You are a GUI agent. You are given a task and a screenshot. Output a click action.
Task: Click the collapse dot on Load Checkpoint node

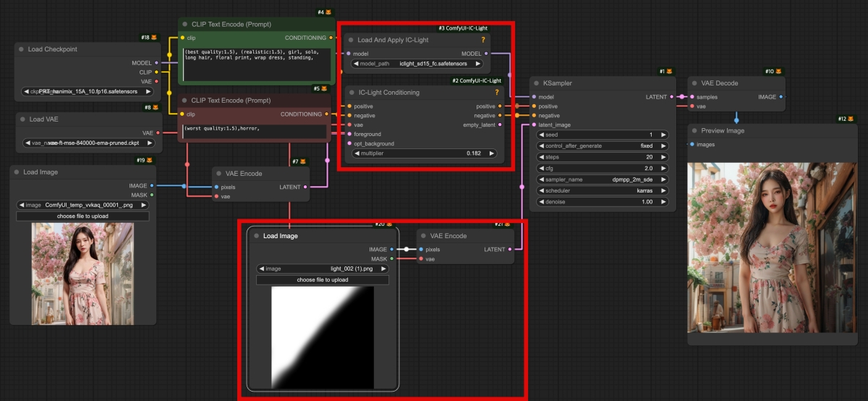point(22,49)
